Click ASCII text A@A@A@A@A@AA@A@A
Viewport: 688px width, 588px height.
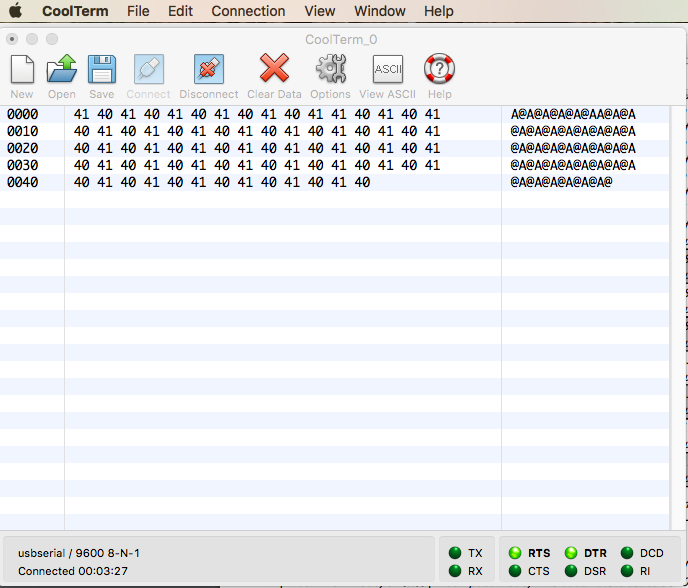(573, 114)
